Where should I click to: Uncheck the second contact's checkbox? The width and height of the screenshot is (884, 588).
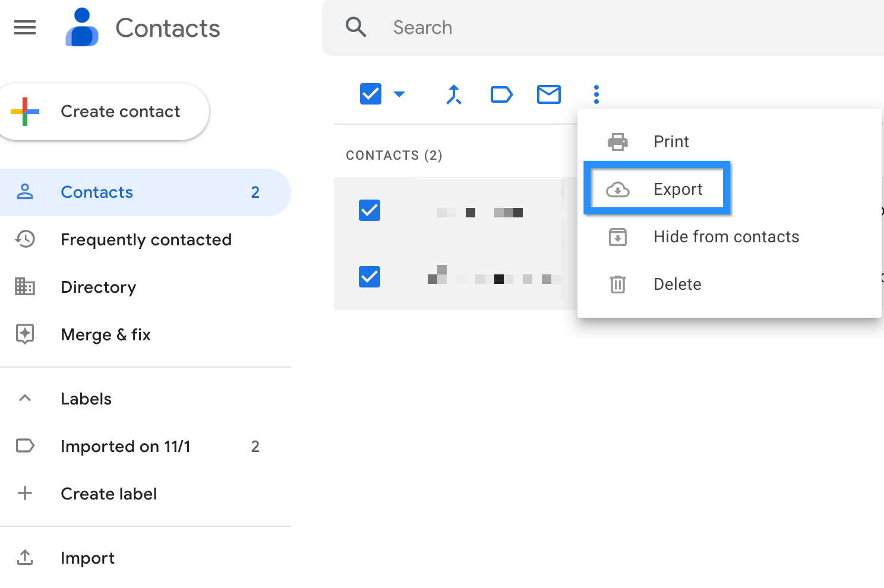click(369, 277)
